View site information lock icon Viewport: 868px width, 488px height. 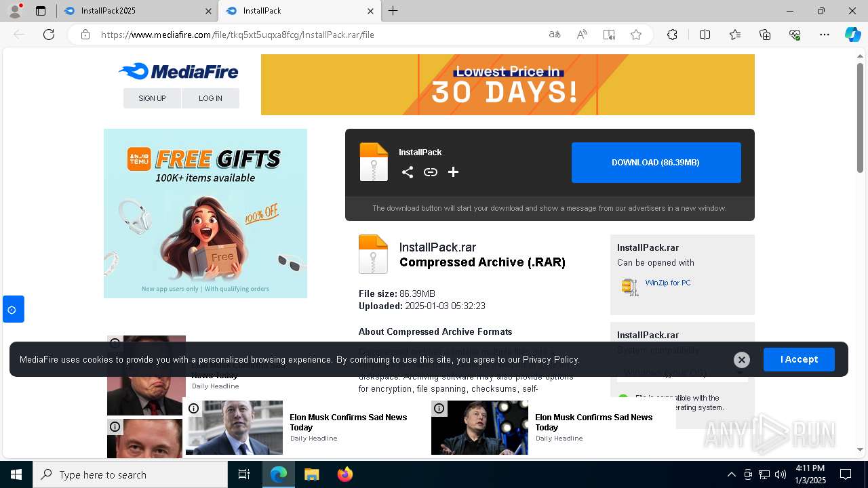(85, 35)
